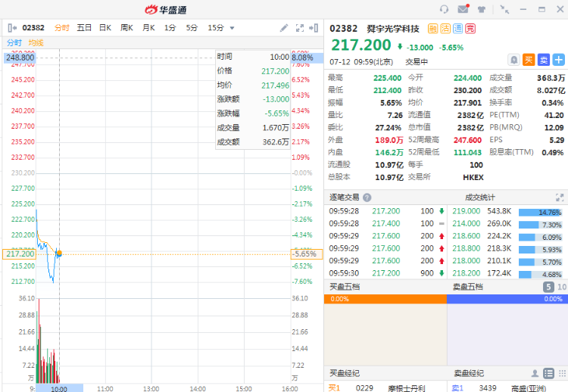Viewport: 568px width, 392px height.
Task: Switch to the 日K chart tab
Action: 105,28
